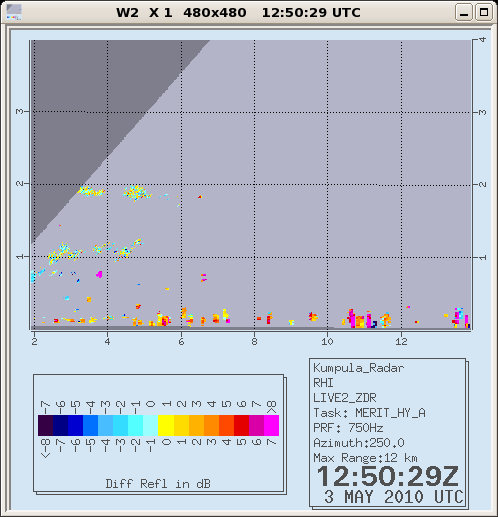Viewport: 498px width, 517px height.
Task: Click the '3 MAY 2010 UTC' date
Action: 394,497
